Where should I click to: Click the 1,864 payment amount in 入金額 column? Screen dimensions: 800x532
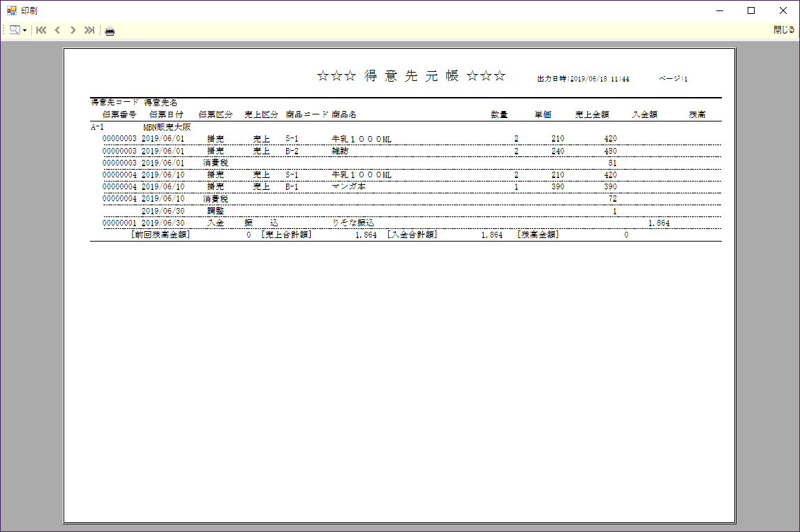click(x=659, y=223)
